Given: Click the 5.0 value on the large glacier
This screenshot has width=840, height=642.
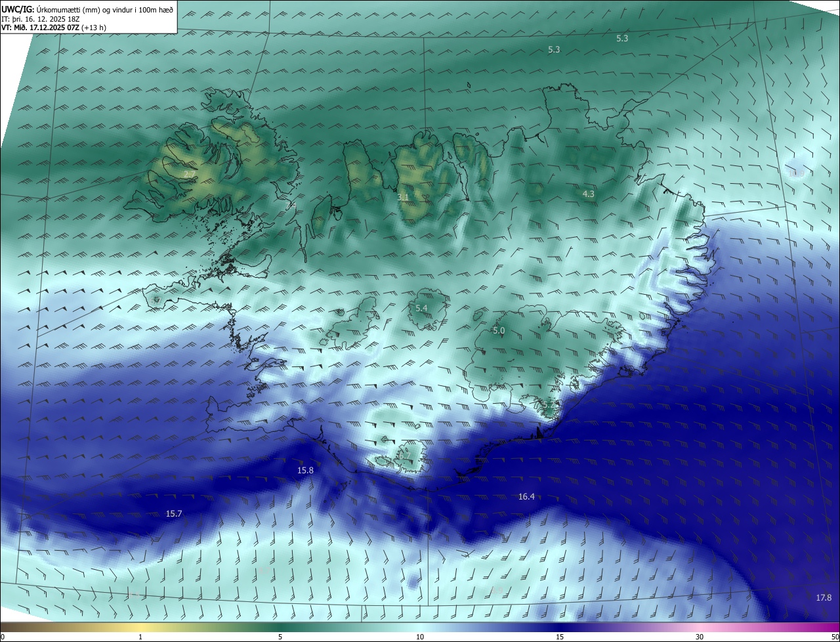Looking at the screenshot, I should [x=499, y=330].
